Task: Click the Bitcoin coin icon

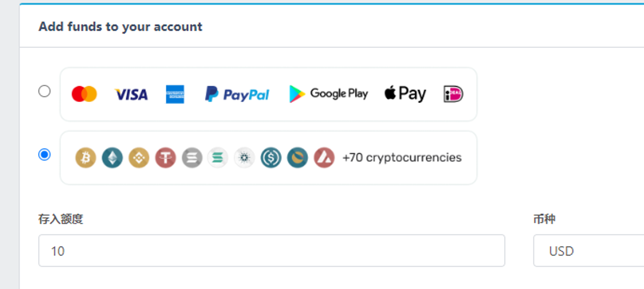Action: [86, 158]
